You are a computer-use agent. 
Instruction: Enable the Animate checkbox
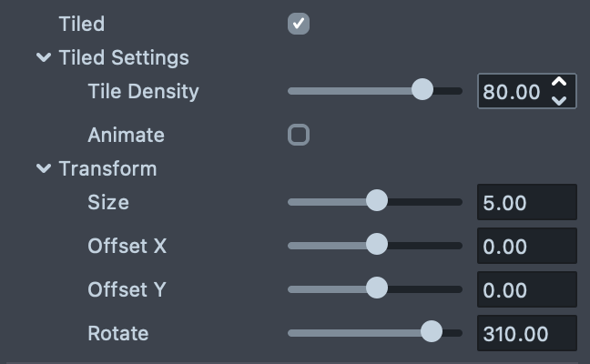click(x=299, y=136)
